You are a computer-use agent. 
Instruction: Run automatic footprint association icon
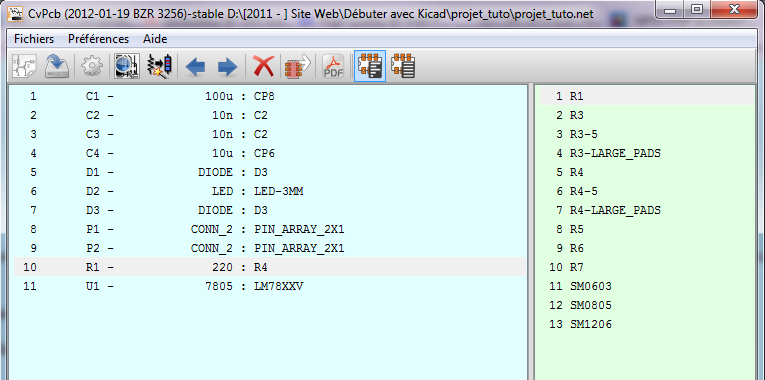[x=159, y=66]
